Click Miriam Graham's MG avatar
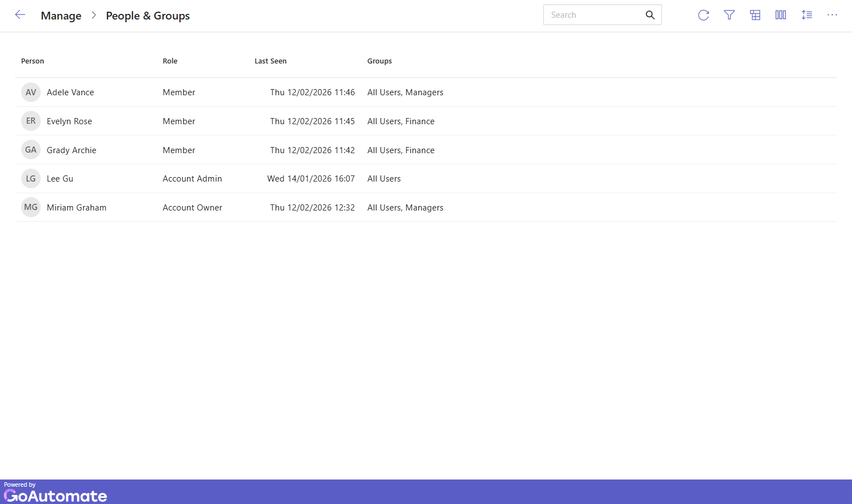This screenshot has height=504, width=852. (x=31, y=208)
